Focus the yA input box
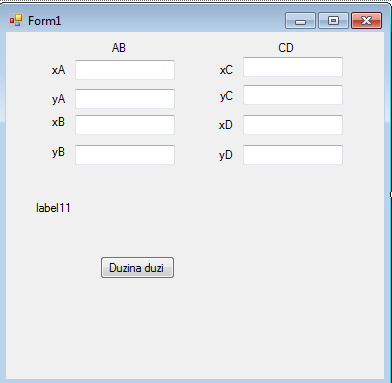392x383 pixels. click(125, 98)
